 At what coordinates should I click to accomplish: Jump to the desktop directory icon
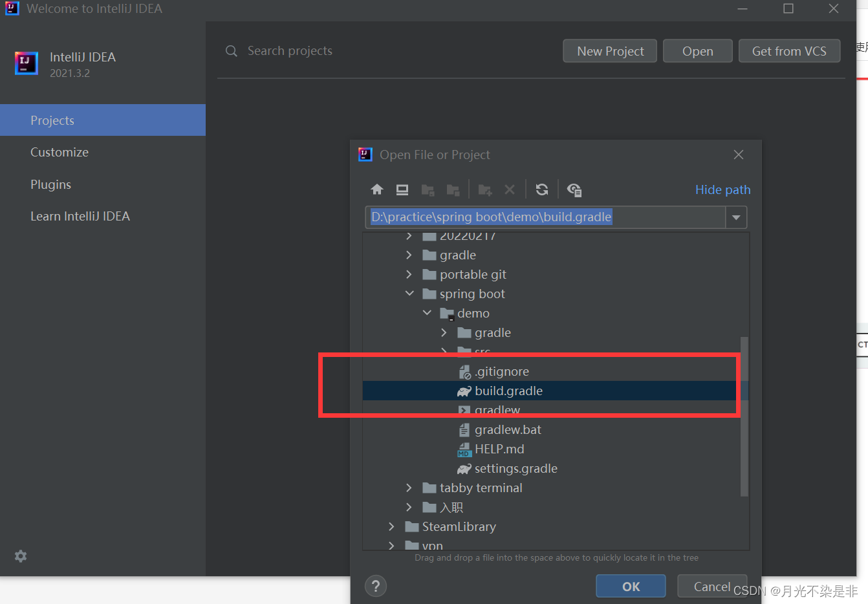pos(402,189)
